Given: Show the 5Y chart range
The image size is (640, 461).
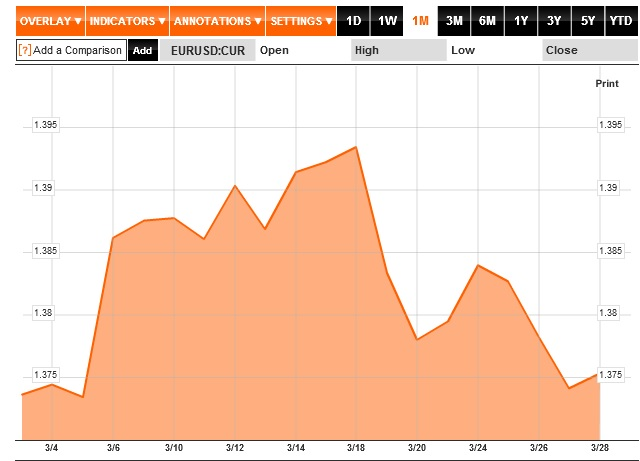Looking at the screenshot, I should pos(588,21).
